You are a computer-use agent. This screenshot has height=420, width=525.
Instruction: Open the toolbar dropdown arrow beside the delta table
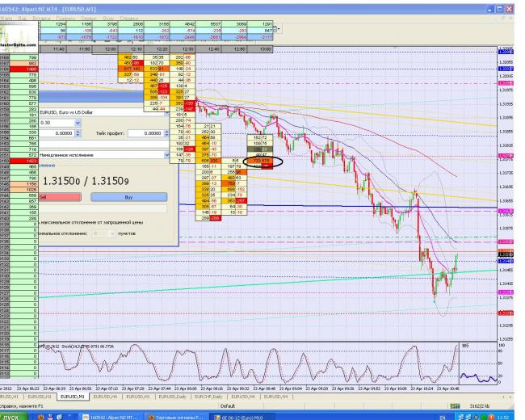[x=279, y=29]
